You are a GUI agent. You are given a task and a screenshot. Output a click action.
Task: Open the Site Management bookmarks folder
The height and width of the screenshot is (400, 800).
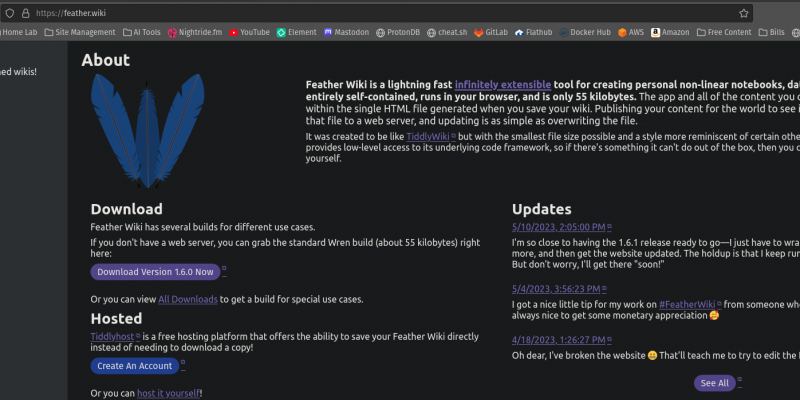80,32
